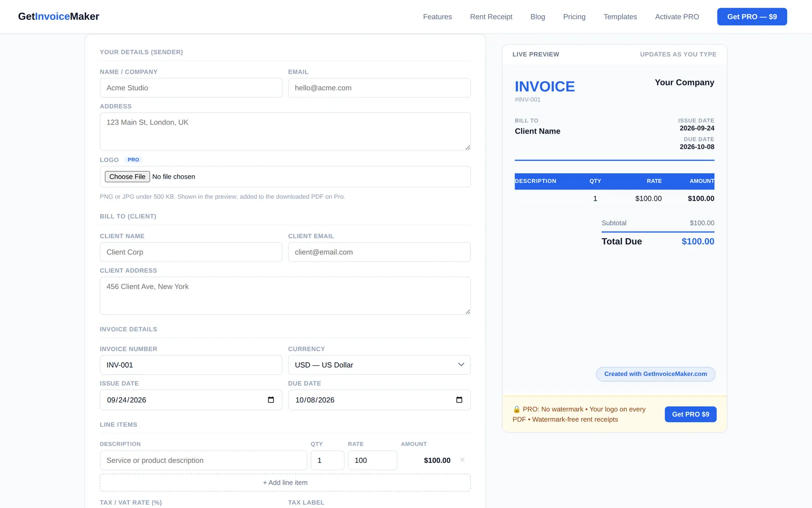Click the Client Email input field
The width and height of the screenshot is (812, 508).
click(x=379, y=252)
